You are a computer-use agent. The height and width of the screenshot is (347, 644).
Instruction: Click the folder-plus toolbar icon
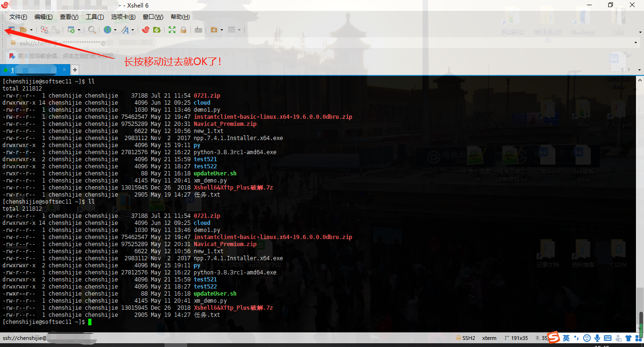tap(214, 30)
